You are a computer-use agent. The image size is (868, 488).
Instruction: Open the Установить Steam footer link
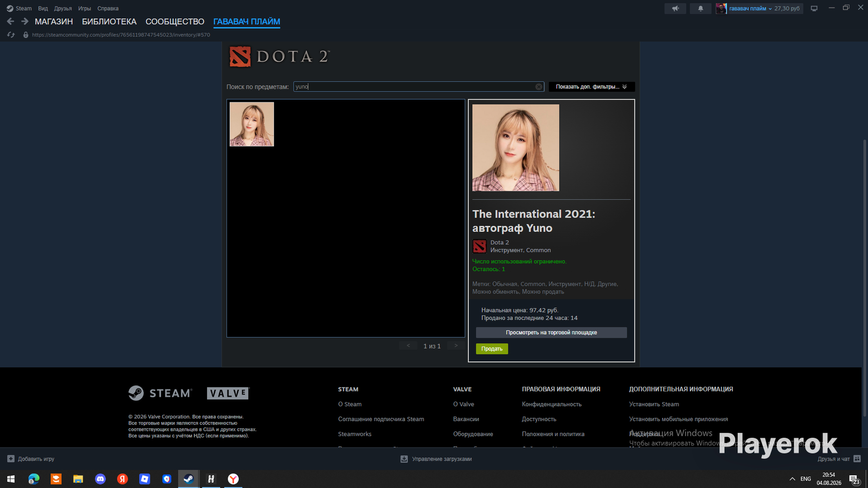(654, 404)
